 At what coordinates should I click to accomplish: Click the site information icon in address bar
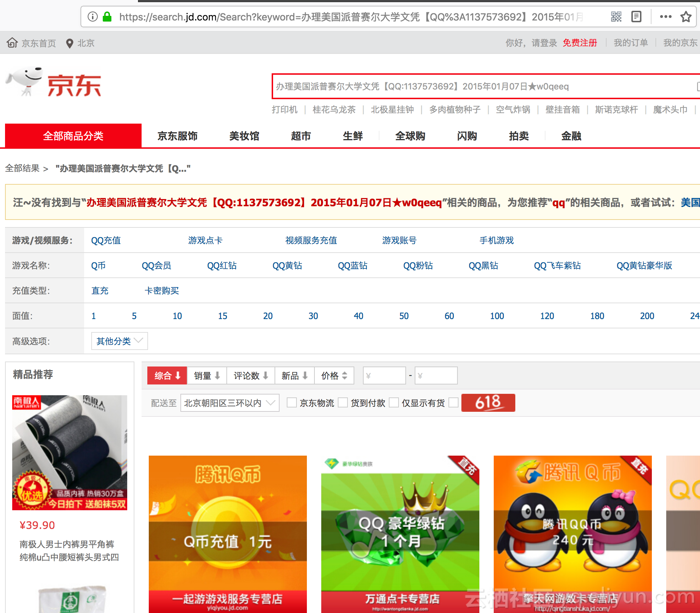pyautogui.click(x=92, y=17)
